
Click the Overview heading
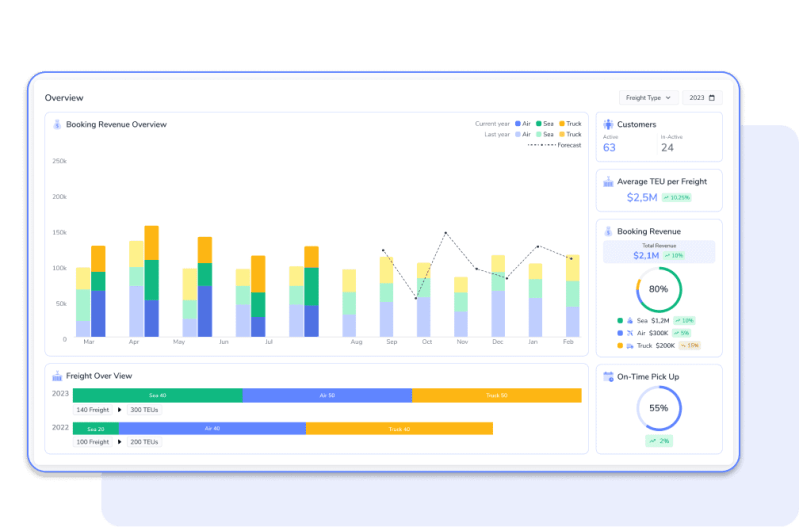(64, 98)
